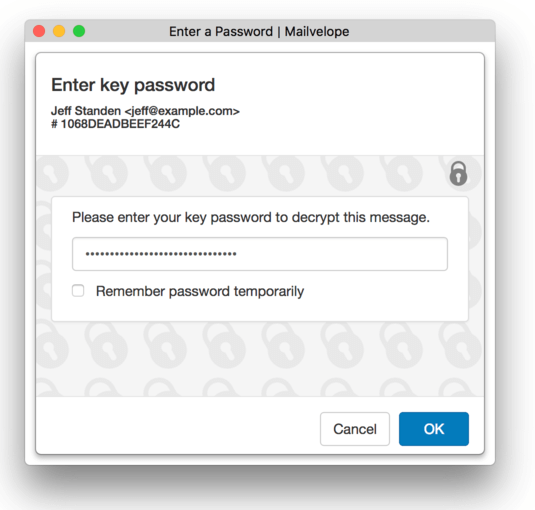
Task: Click the "Enter a Password | Mailvelope" title bar
Action: tap(259, 31)
